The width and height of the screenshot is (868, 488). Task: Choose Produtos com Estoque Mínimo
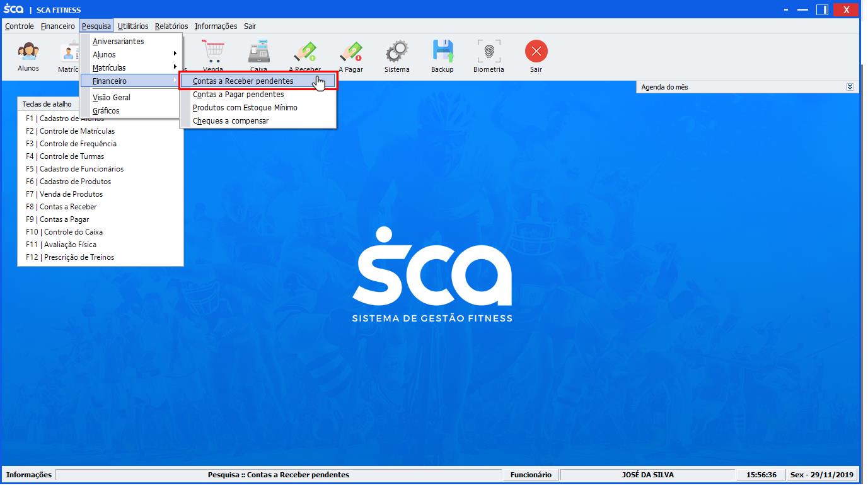258,108
